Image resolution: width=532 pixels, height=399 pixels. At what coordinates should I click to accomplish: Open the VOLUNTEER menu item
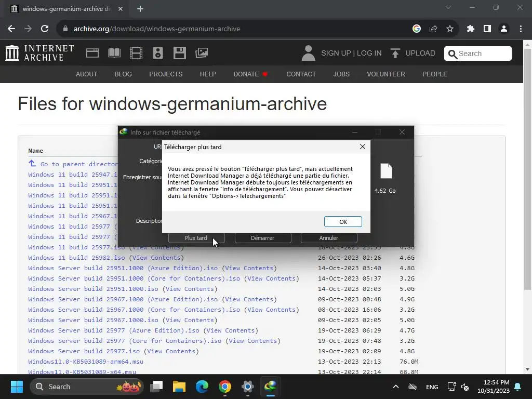pos(386,74)
